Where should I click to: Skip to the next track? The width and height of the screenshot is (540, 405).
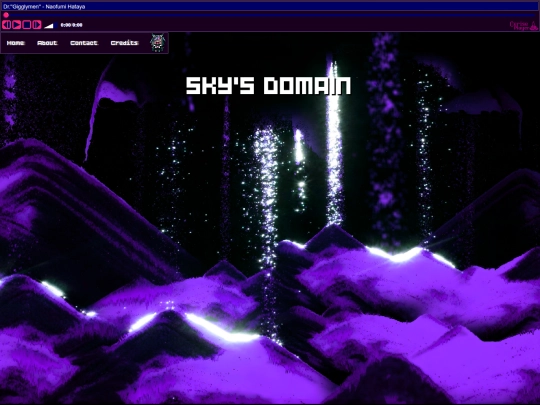(x=37, y=25)
